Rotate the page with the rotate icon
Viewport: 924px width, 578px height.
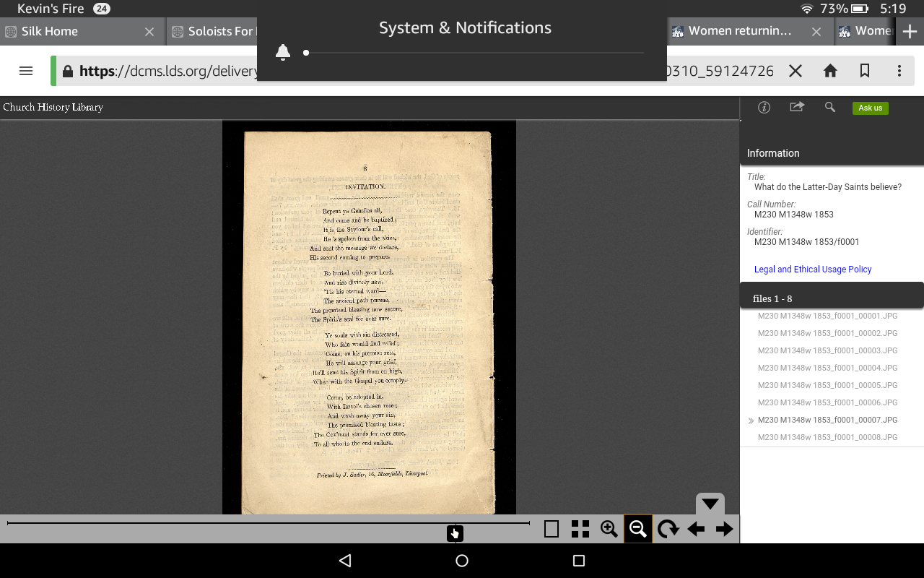668,529
